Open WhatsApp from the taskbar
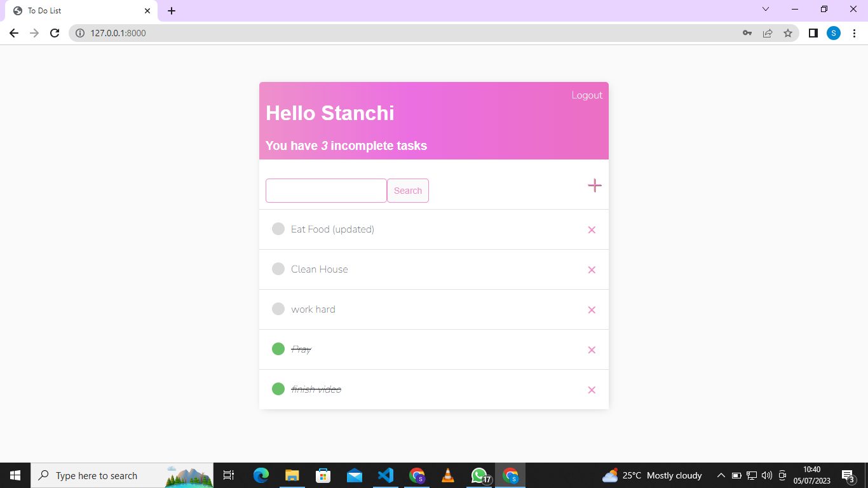The image size is (868, 488). (x=479, y=475)
